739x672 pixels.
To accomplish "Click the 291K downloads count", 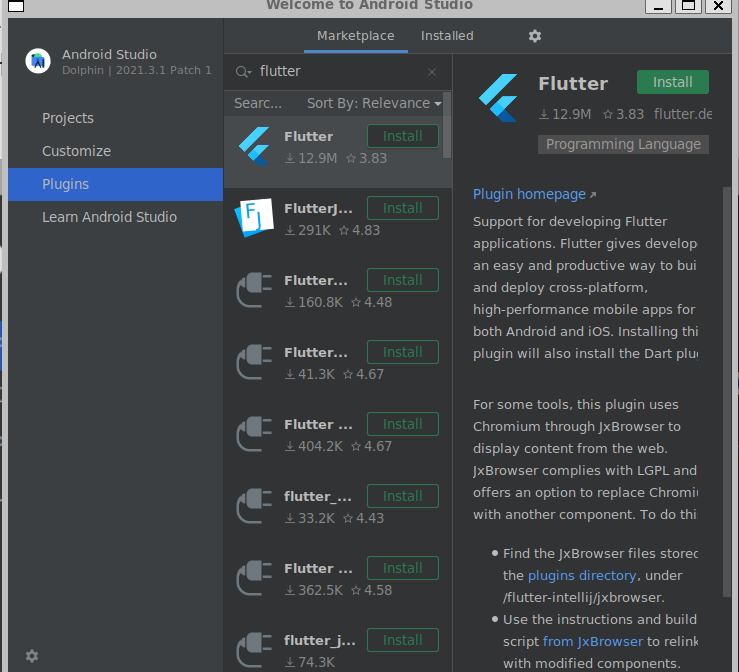I will (308, 230).
